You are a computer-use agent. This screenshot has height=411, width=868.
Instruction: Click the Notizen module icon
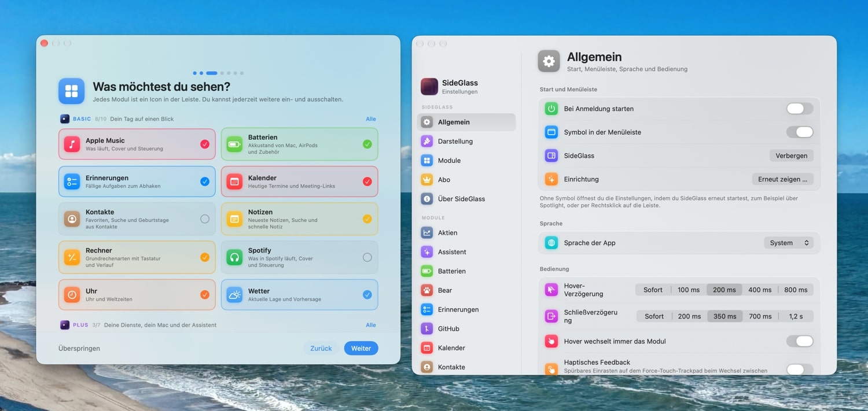coord(234,219)
